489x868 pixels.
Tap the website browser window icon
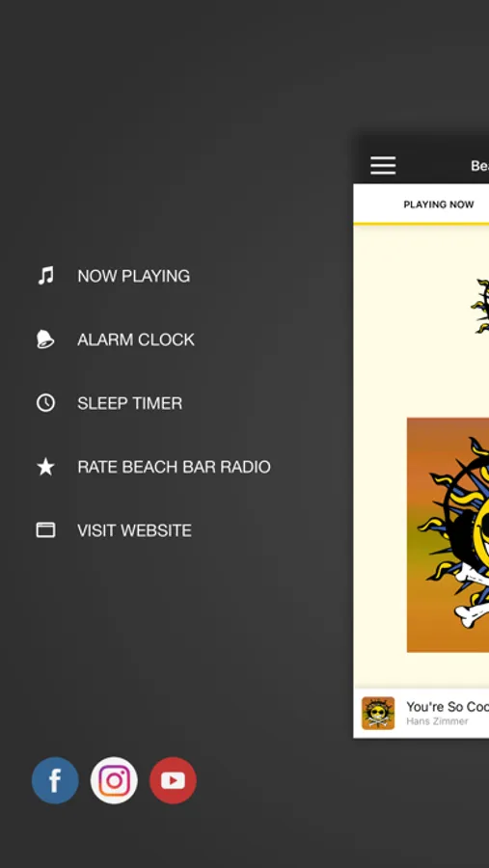45,529
